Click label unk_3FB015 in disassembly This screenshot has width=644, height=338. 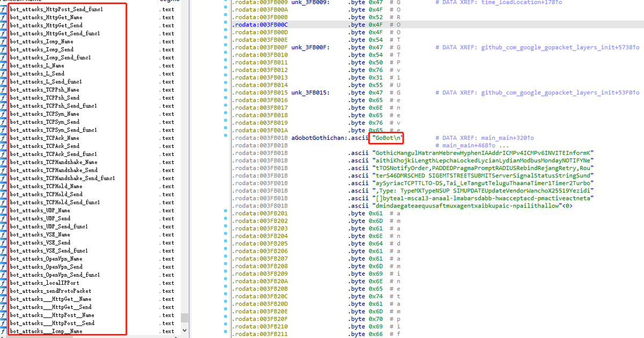pos(310,92)
